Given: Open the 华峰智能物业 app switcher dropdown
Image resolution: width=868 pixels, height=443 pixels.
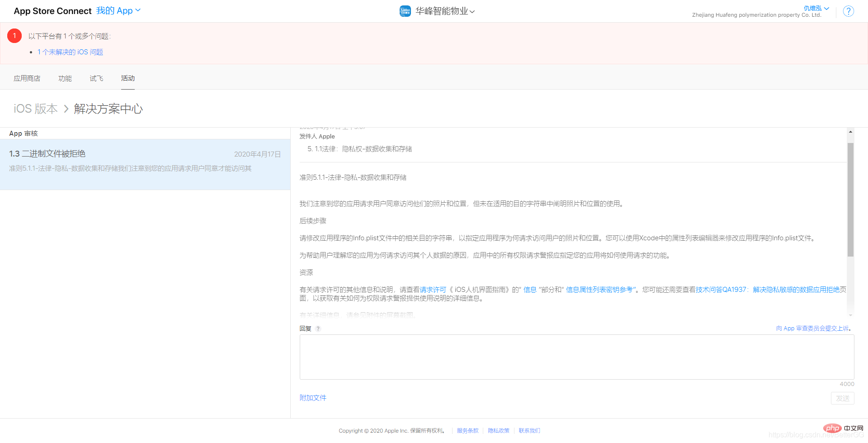Looking at the screenshot, I should click(x=445, y=11).
